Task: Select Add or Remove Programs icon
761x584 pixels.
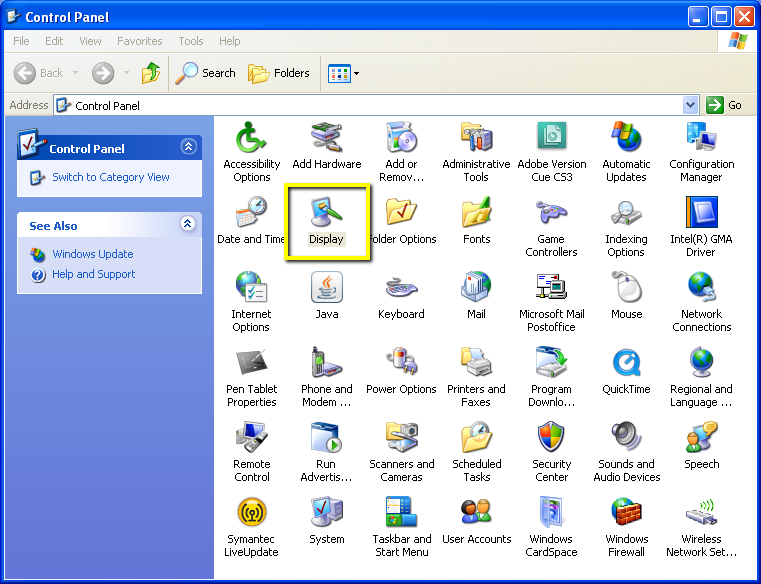Action: click(x=401, y=137)
